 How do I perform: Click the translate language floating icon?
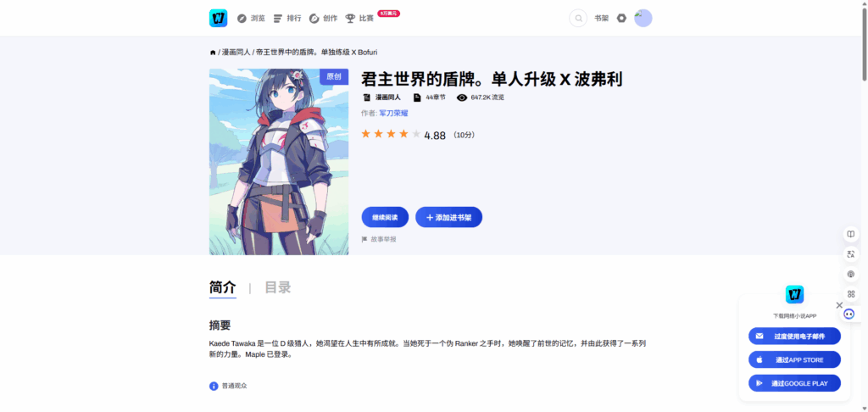(x=851, y=254)
